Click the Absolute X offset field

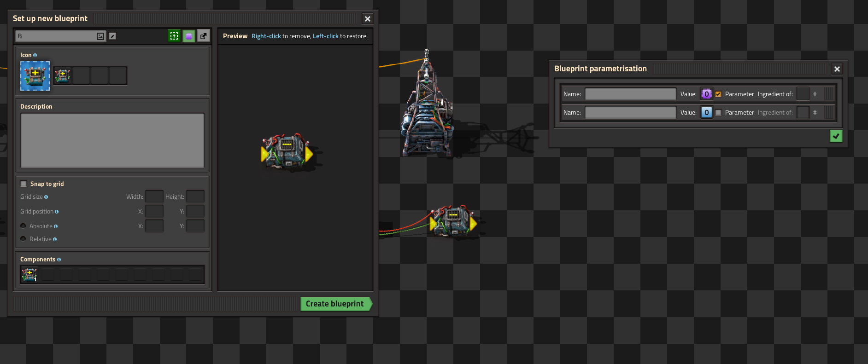tap(154, 226)
